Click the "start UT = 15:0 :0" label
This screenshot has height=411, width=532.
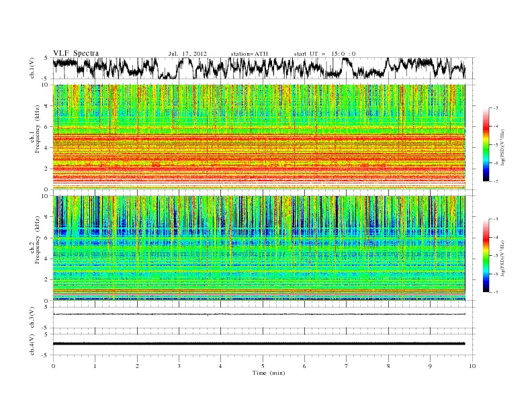pyautogui.click(x=324, y=54)
